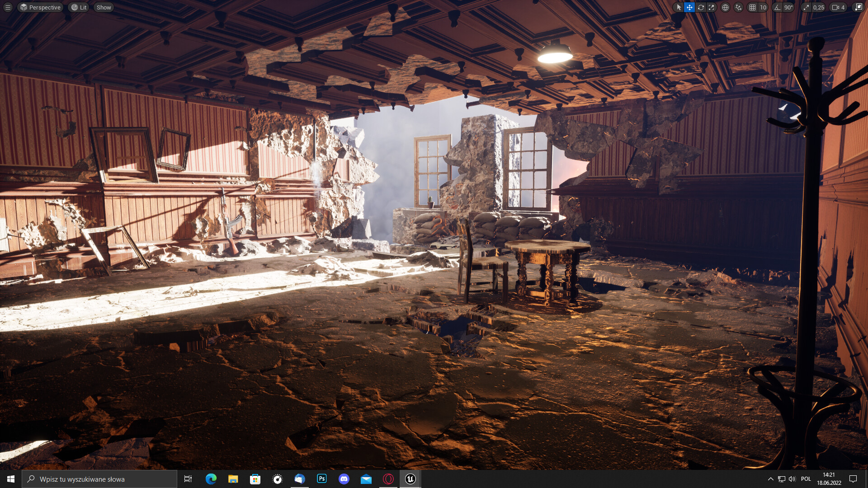The image size is (868, 488).
Task: Open the viewport options hamburger menu
Action: click(7, 7)
